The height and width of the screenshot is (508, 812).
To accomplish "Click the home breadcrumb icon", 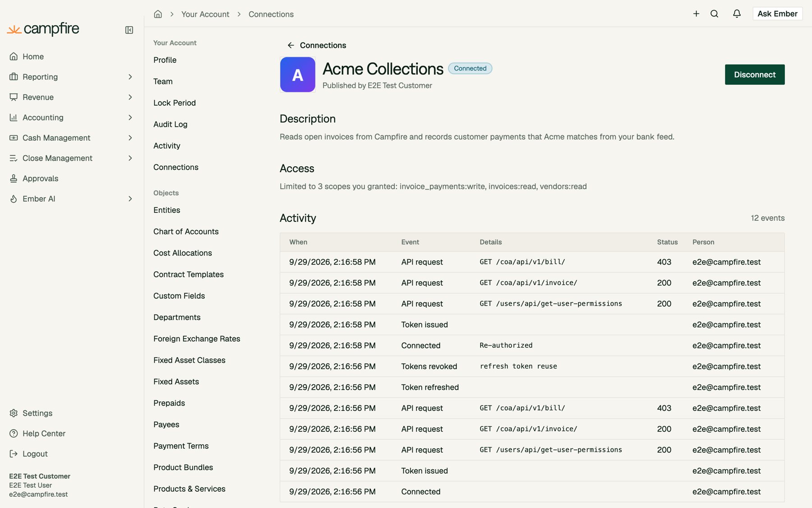I will pos(158,14).
